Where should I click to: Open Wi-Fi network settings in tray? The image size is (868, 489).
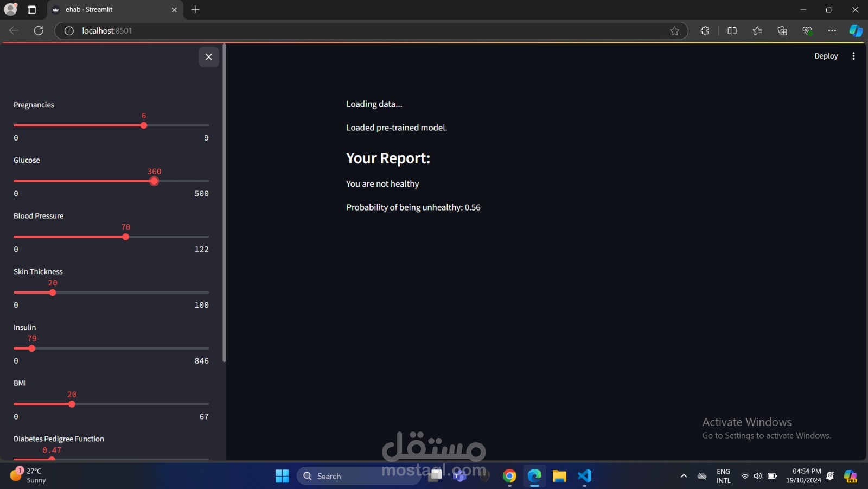[745, 476]
